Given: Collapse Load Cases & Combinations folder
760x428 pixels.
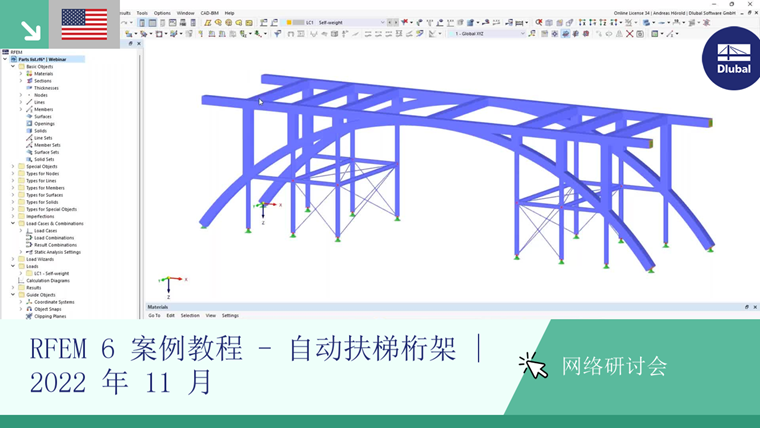Looking at the screenshot, I should tap(13, 223).
